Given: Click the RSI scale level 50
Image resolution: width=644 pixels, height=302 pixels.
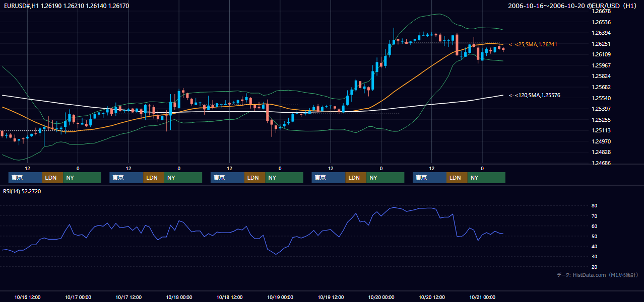Looking at the screenshot, I should (595, 236).
